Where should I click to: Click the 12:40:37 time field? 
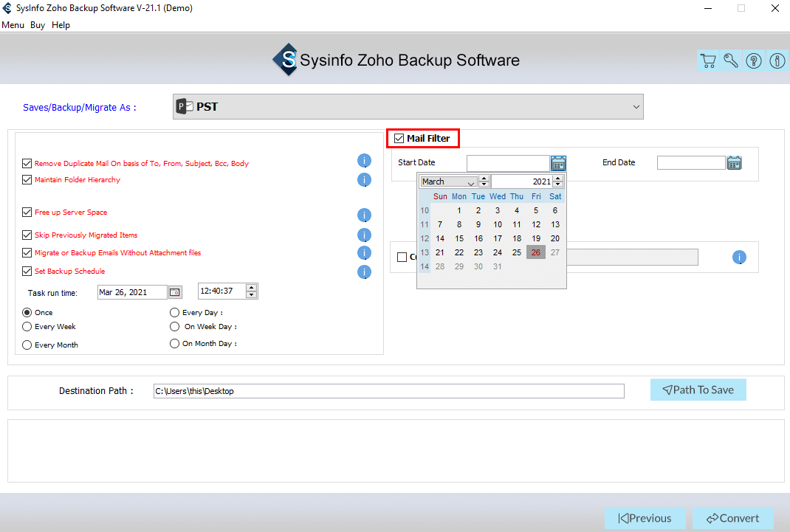221,291
